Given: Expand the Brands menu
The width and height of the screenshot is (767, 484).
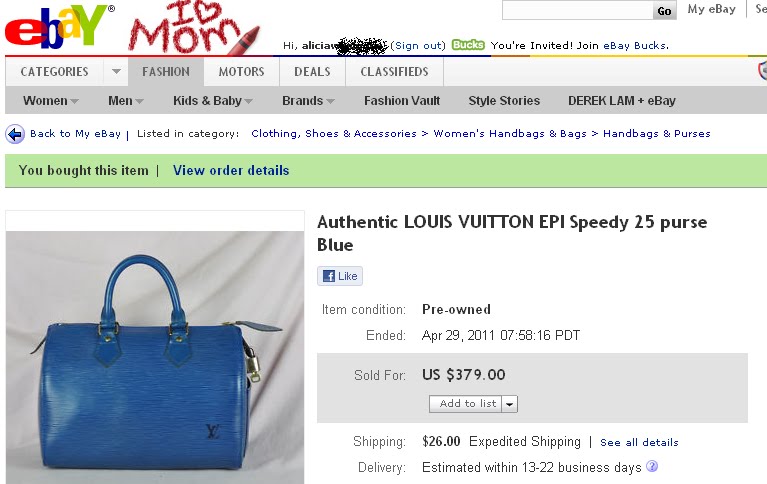Looking at the screenshot, I should (x=308, y=101).
